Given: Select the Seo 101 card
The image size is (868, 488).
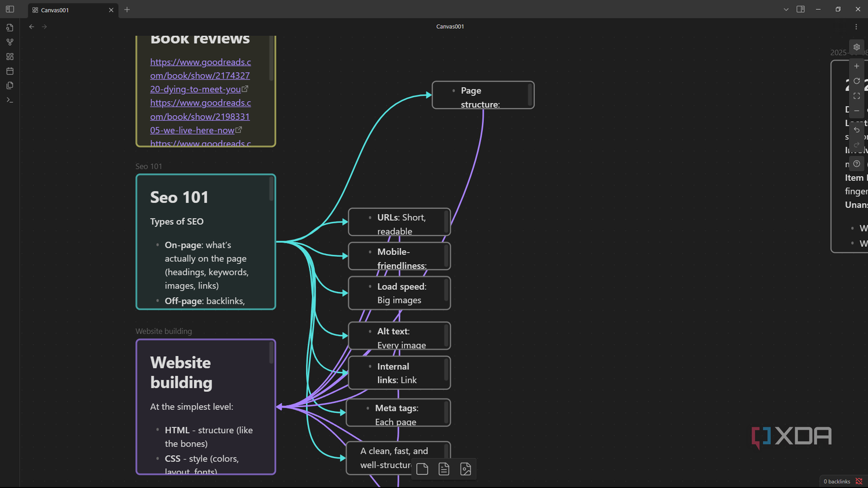Looking at the screenshot, I should [205, 242].
